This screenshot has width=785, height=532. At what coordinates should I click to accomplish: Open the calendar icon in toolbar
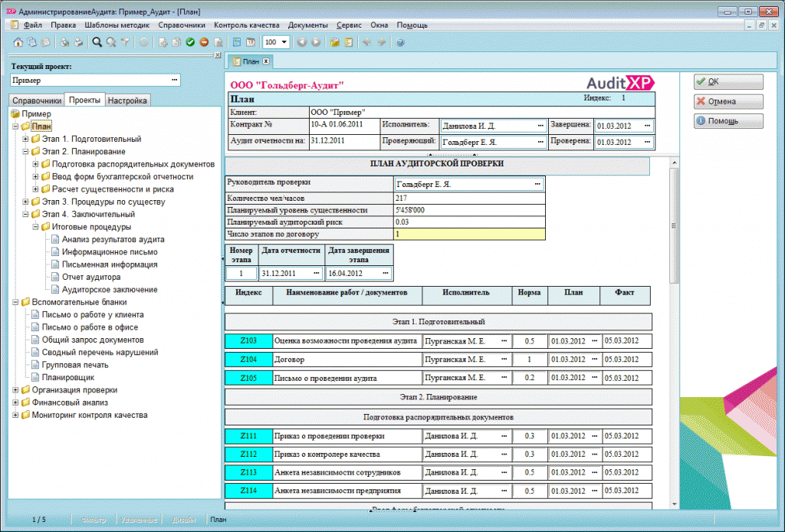(251, 42)
